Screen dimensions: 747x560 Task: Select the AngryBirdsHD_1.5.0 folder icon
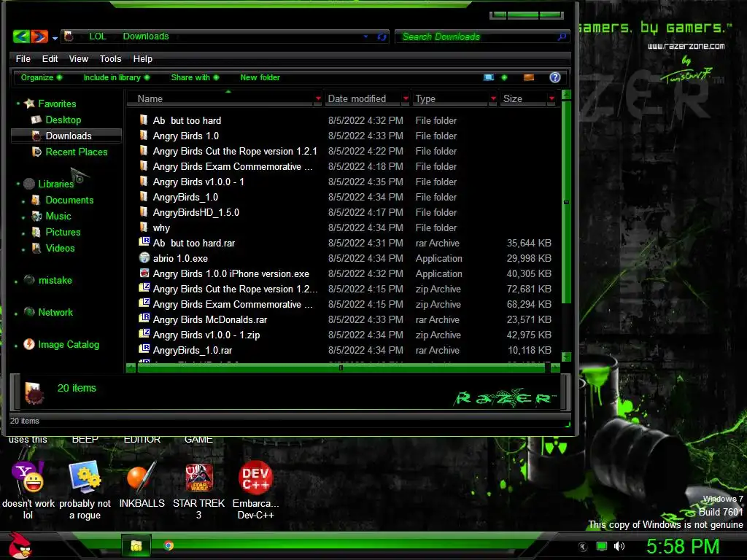(x=144, y=212)
